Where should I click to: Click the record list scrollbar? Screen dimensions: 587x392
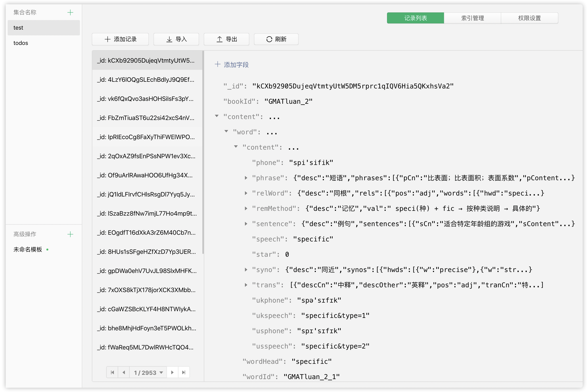click(x=203, y=152)
